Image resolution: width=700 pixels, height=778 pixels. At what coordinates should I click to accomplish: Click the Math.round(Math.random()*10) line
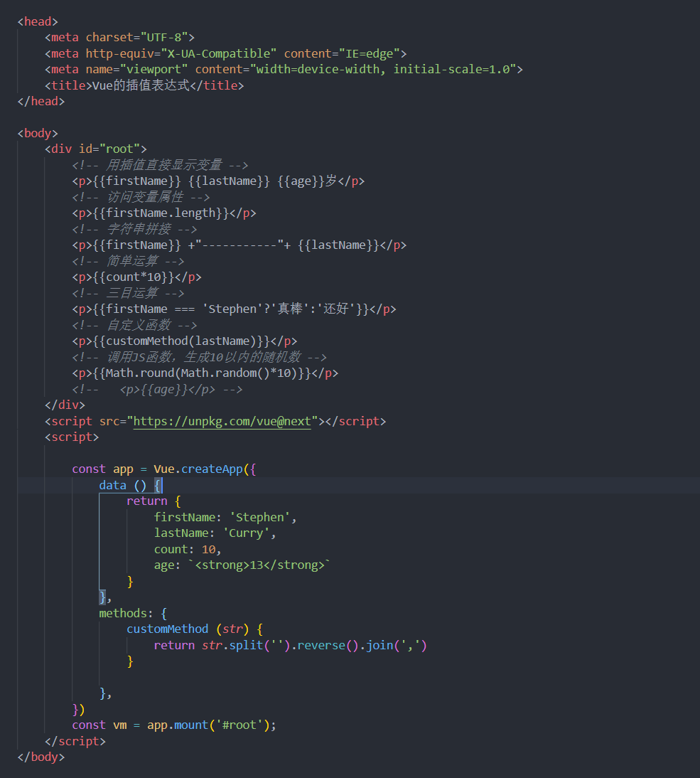[205, 373]
